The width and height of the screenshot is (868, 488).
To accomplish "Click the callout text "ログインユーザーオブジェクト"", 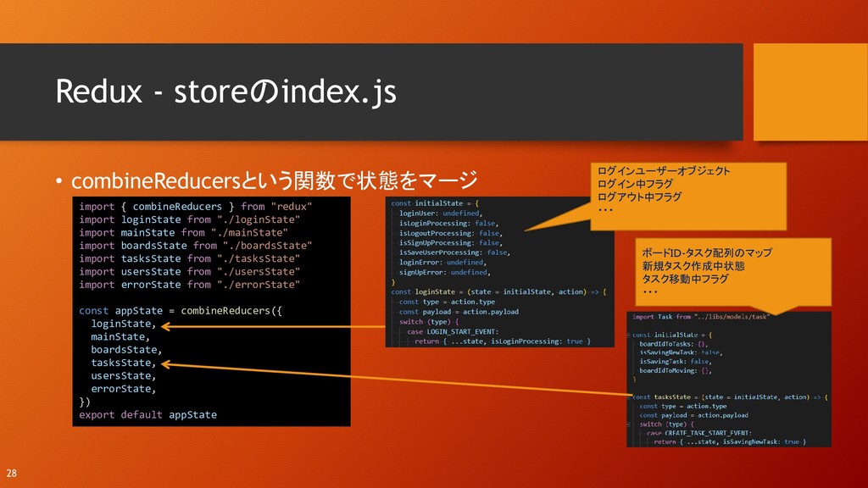I will (x=664, y=171).
